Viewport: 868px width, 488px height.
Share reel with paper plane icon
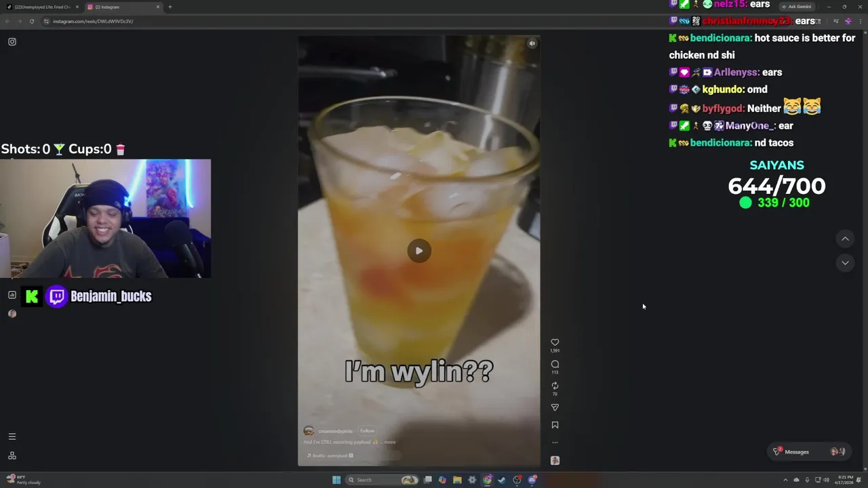555,407
